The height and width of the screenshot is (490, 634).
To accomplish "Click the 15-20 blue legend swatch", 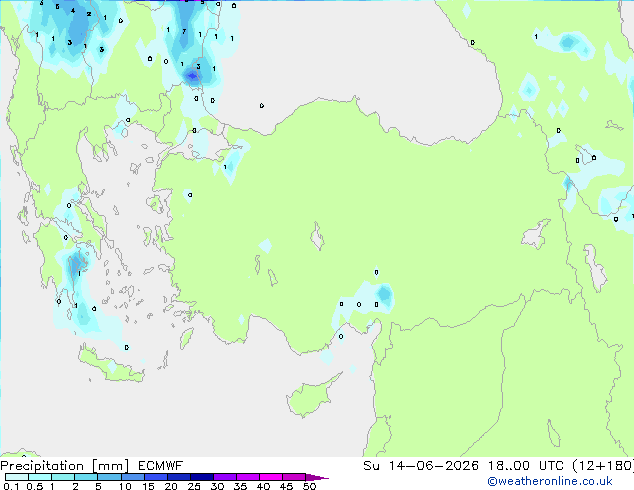I will [x=156, y=477].
